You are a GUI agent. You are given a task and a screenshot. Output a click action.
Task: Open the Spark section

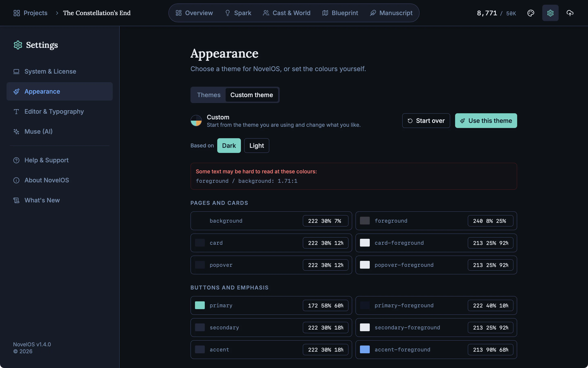coord(238,13)
